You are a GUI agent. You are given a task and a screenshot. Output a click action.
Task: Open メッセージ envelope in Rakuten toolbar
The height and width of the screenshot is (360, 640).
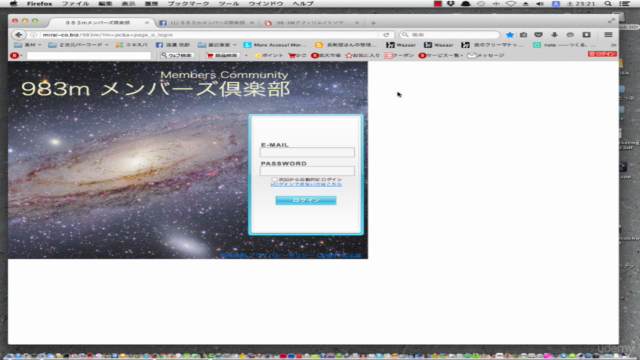point(486,55)
